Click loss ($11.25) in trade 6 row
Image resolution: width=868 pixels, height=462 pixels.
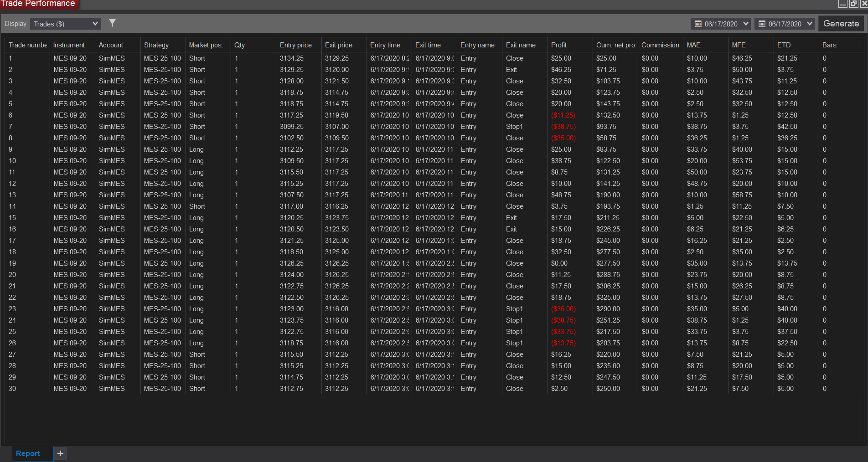563,115
